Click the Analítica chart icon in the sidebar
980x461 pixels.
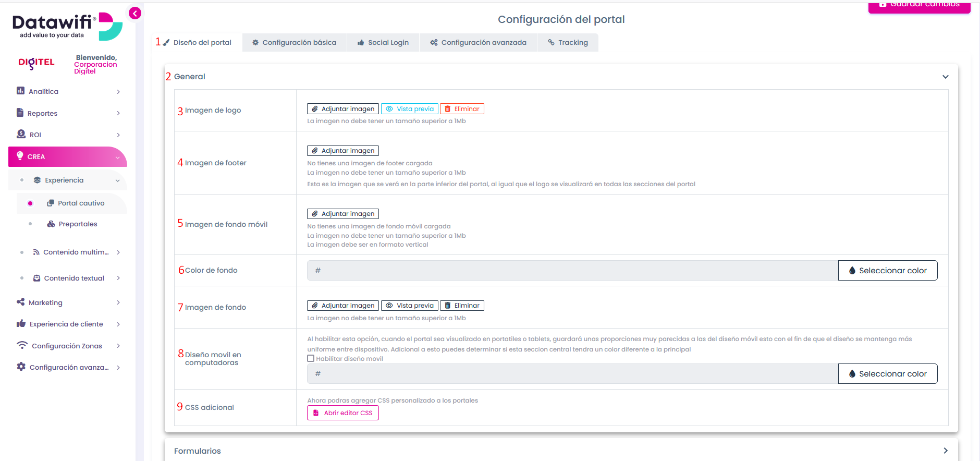click(x=21, y=91)
